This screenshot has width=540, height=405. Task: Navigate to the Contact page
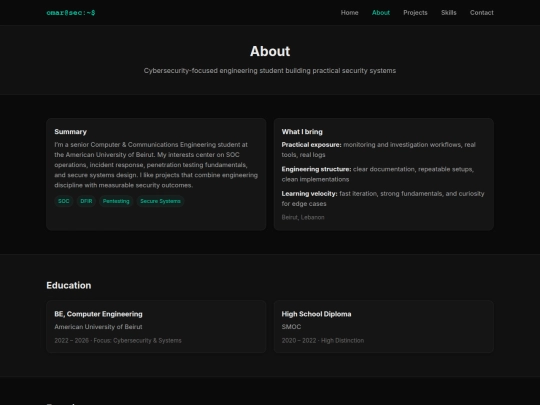tap(481, 13)
